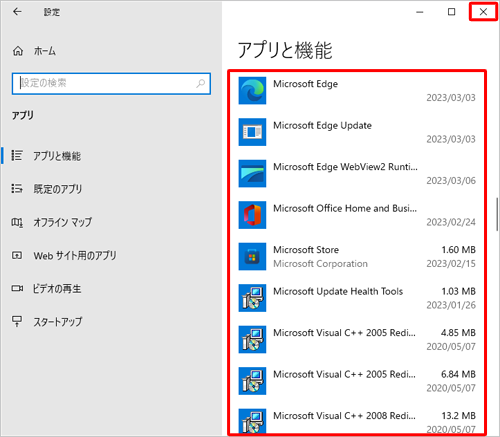Click the Microsoft Corporation publisher text
500x437 pixels.
click(x=320, y=264)
